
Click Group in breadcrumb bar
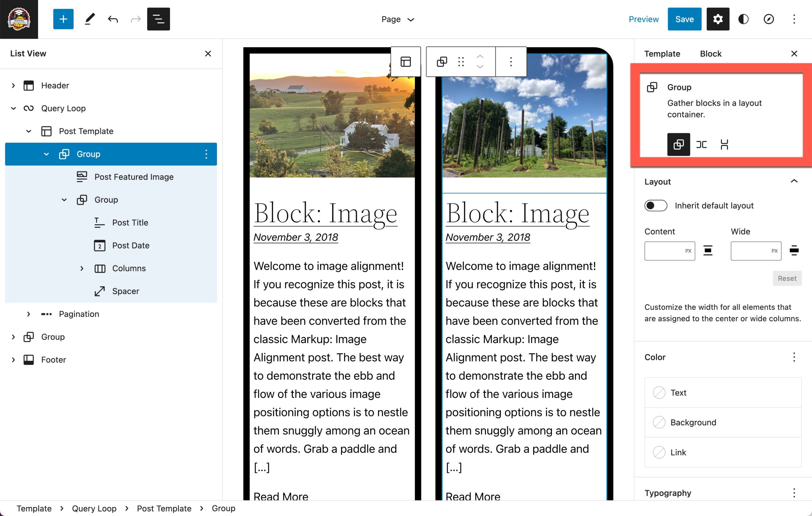[x=223, y=508]
